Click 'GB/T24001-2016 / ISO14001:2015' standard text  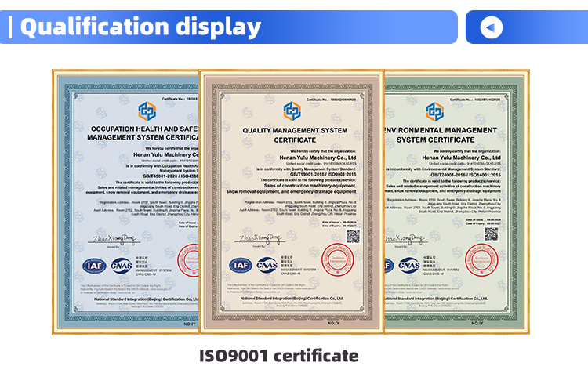click(466, 175)
